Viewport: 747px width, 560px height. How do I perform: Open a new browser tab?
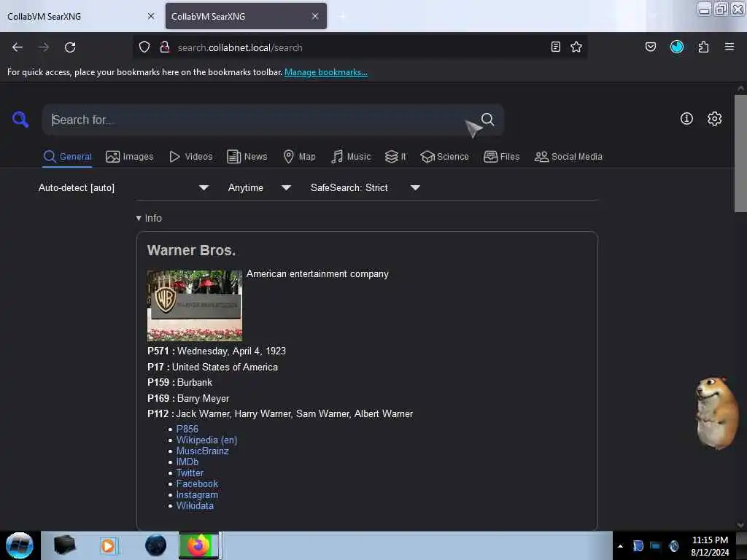[342, 16]
